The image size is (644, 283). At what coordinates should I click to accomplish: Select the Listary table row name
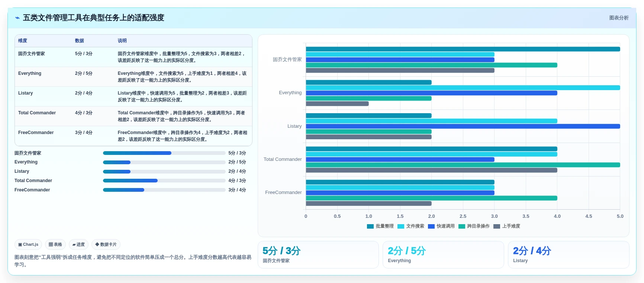pyautogui.click(x=26, y=93)
